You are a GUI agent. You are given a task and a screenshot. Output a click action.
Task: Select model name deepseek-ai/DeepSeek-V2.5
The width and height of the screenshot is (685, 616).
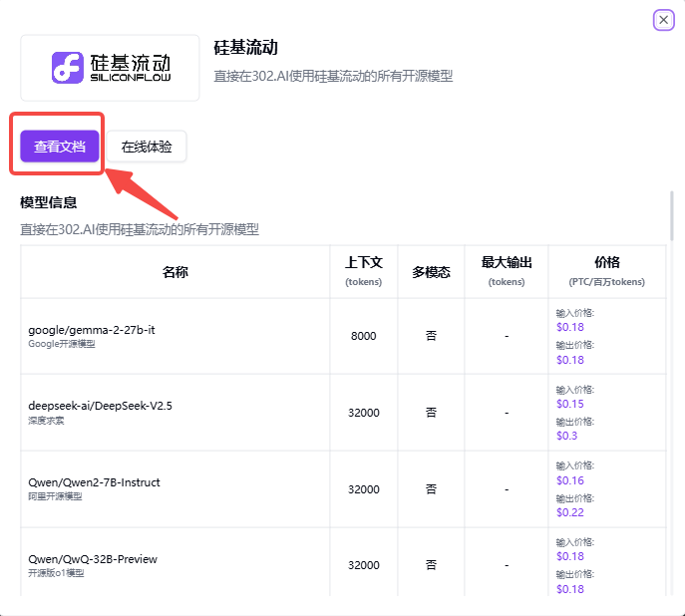coord(100,406)
